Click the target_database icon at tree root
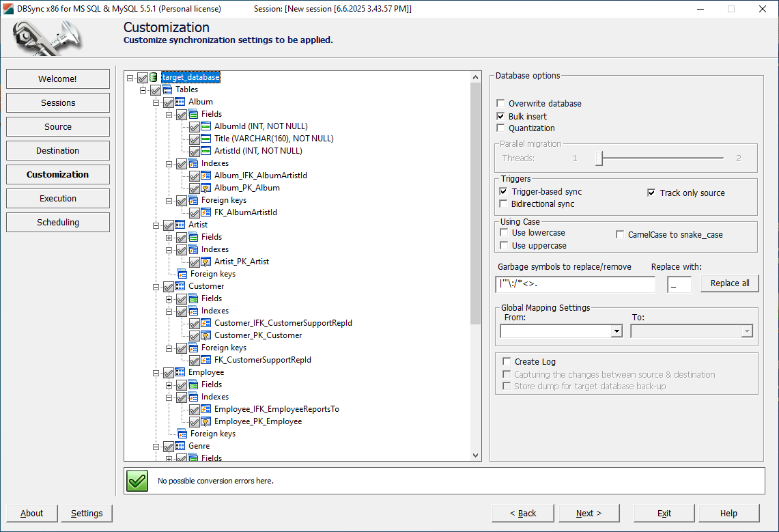779x532 pixels. 154,76
